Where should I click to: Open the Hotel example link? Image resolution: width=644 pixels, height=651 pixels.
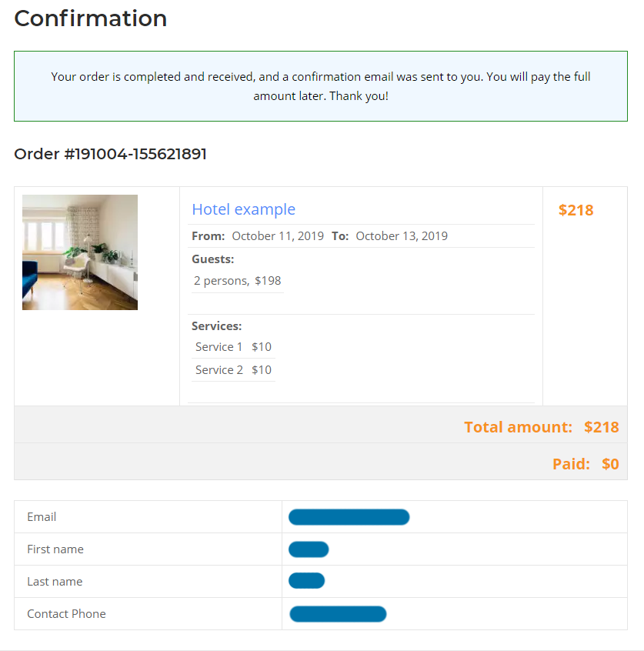click(x=243, y=209)
